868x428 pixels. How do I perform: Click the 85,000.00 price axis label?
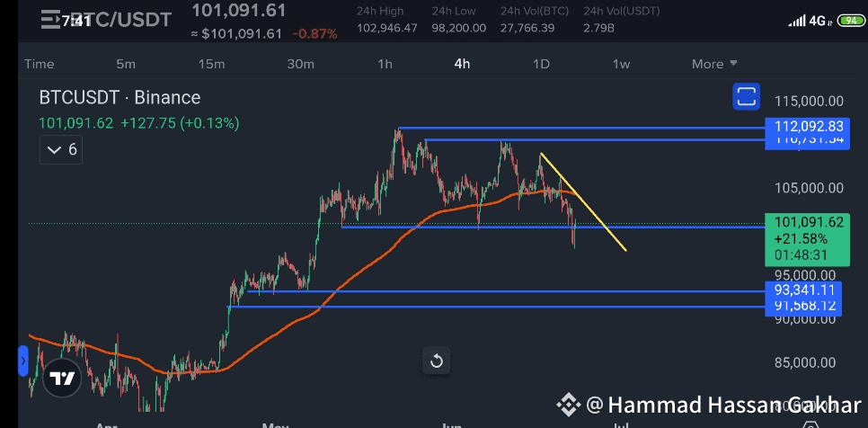tap(805, 362)
